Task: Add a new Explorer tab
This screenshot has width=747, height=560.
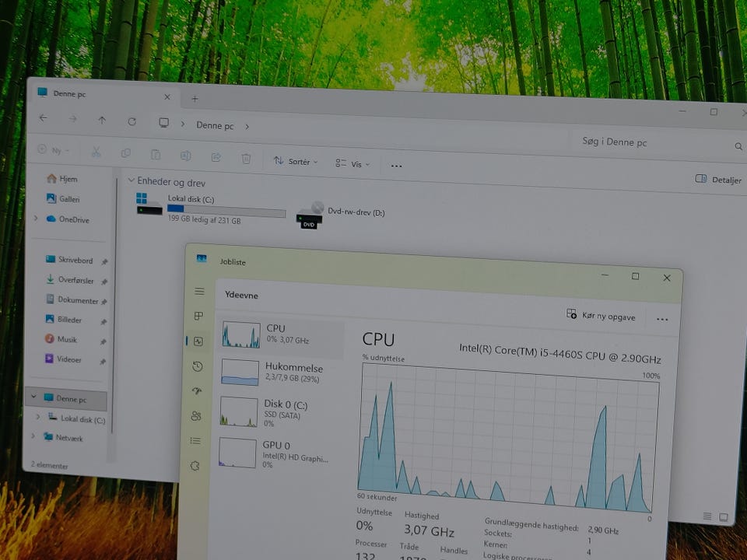Action: click(195, 99)
